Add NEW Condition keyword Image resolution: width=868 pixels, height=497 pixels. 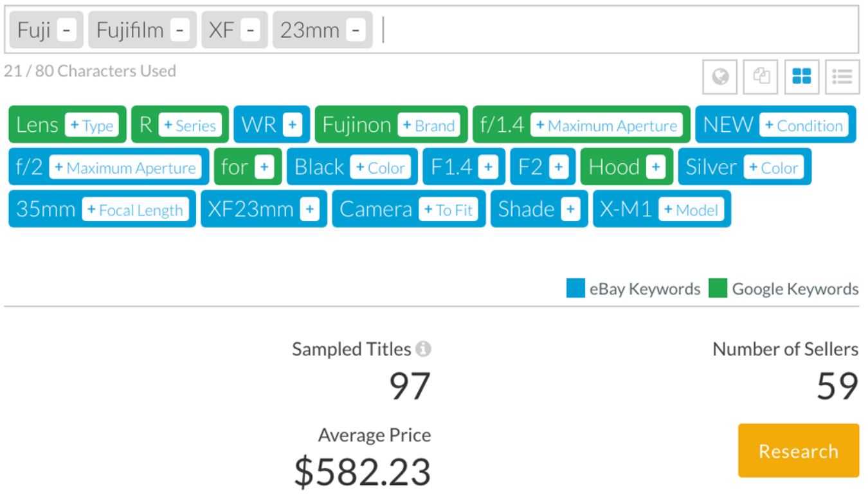(803, 125)
